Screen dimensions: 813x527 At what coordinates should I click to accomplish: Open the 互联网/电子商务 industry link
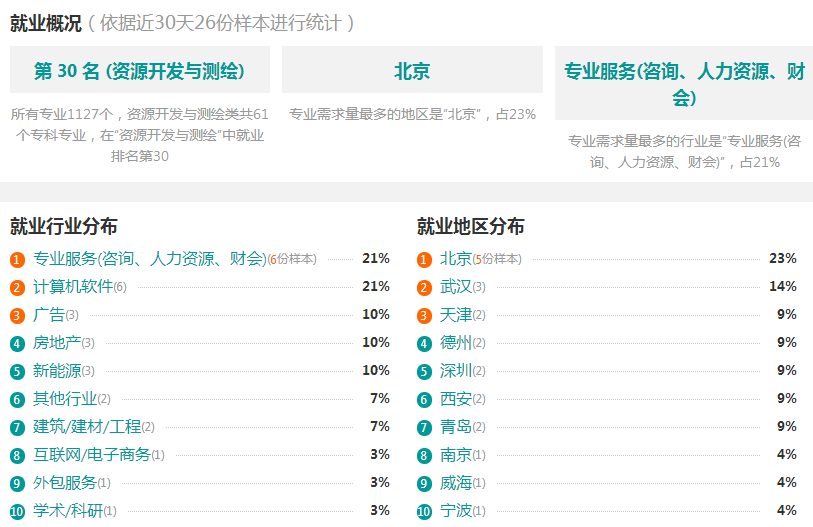click(x=92, y=454)
